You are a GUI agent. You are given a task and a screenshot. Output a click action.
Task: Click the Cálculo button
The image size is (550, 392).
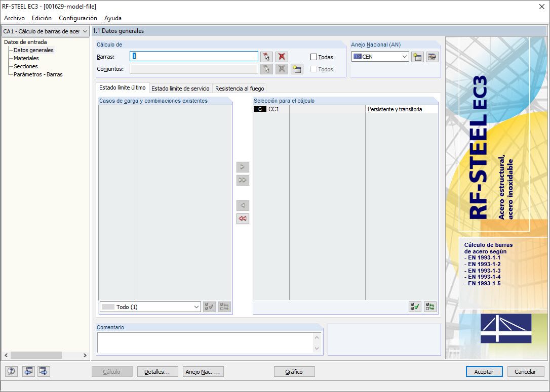point(112,372)
